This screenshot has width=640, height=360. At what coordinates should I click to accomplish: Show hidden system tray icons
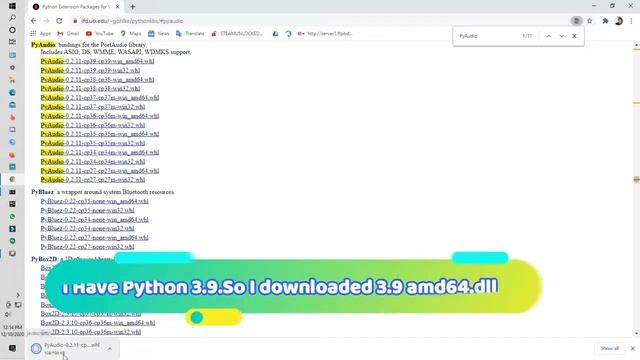click(18, 295)
